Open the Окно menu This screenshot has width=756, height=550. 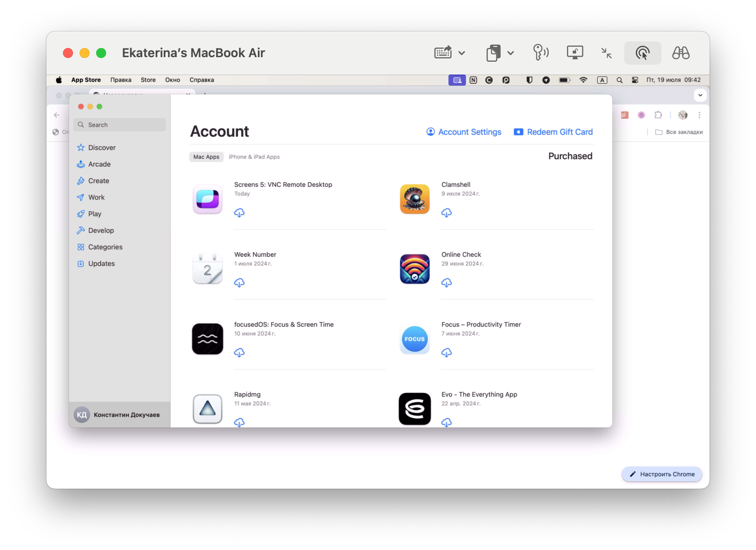coord(172,80)
